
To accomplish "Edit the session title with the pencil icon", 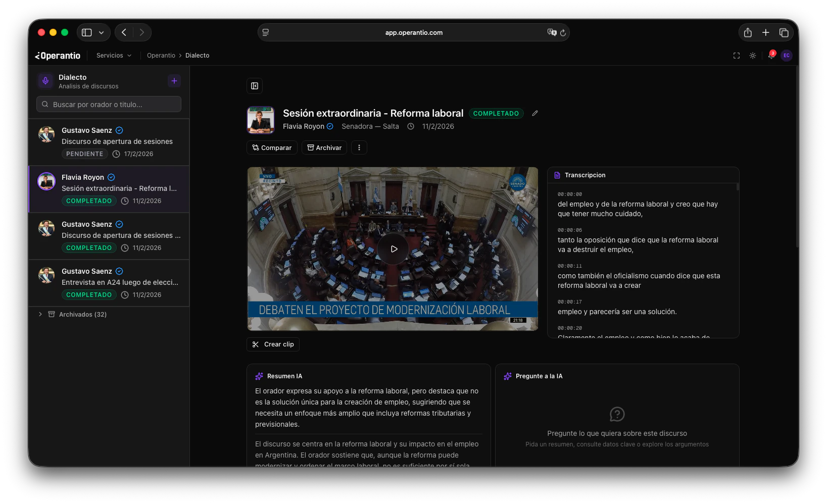I will pos(535,113).
